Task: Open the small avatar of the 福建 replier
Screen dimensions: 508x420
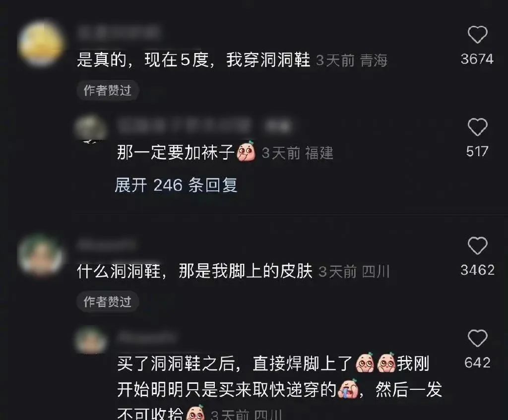Action: click(91, 128)
